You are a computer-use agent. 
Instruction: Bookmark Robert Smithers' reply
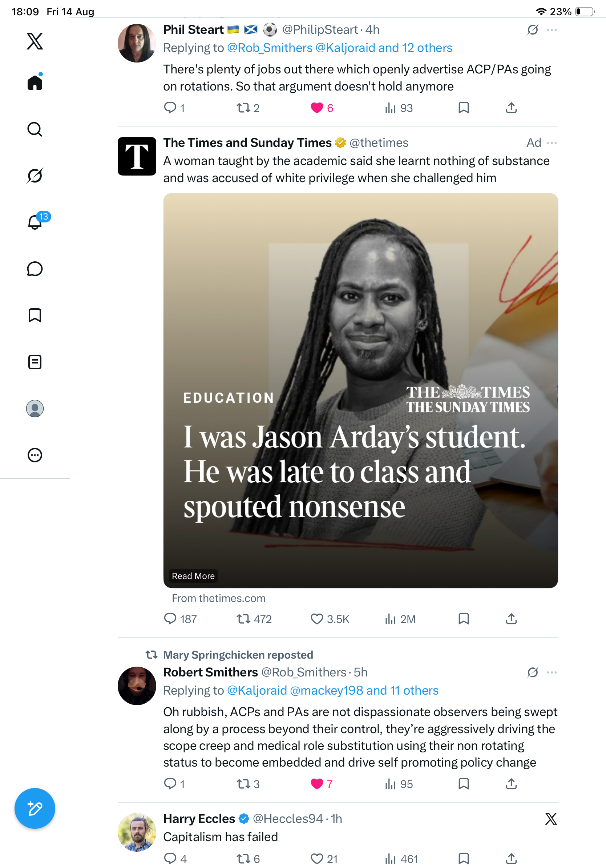click(x=464, y=784)
